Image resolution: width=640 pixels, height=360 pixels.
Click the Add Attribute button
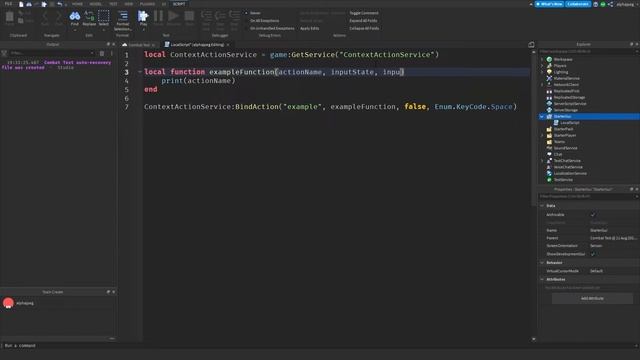592,298
